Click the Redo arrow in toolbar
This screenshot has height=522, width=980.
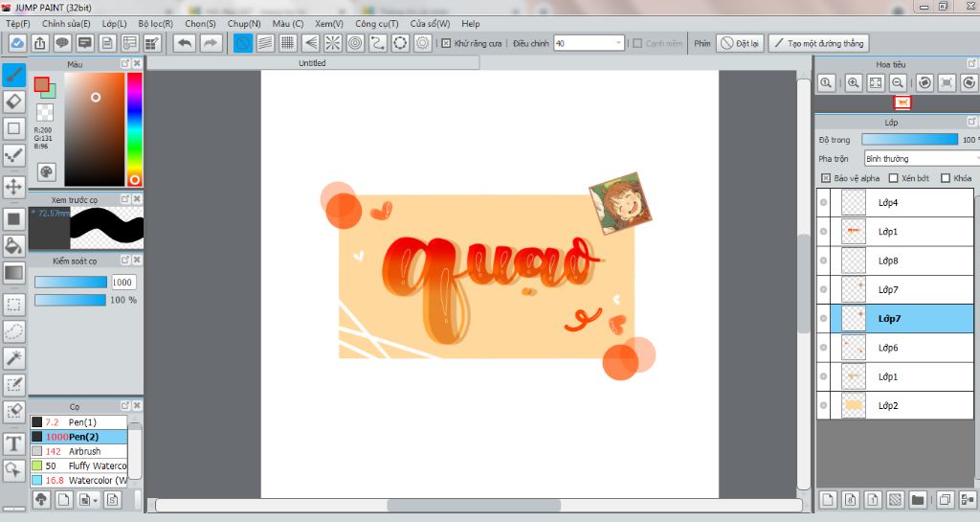point(211,43)
